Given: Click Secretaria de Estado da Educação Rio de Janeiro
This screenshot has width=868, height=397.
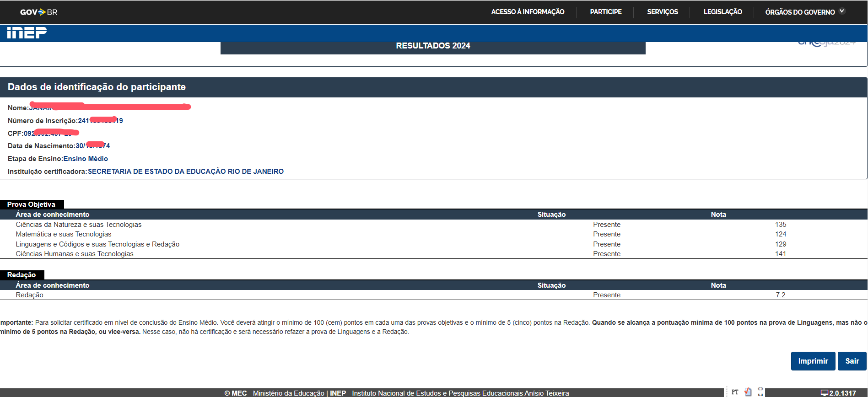Looking at the screenshot, I should tap(186, 172).
